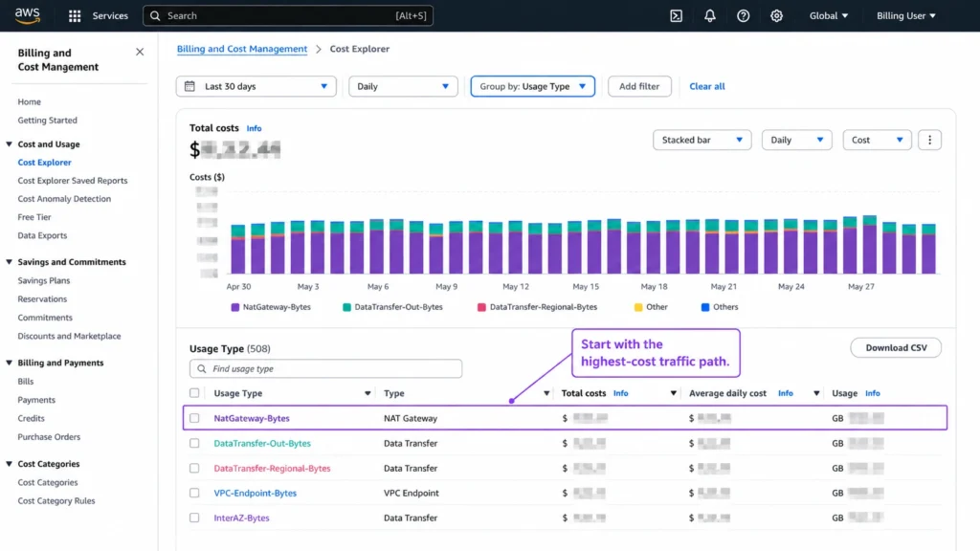Open Cost Explorer Saved Reports

pyautogui.click(x=73, y=181)
